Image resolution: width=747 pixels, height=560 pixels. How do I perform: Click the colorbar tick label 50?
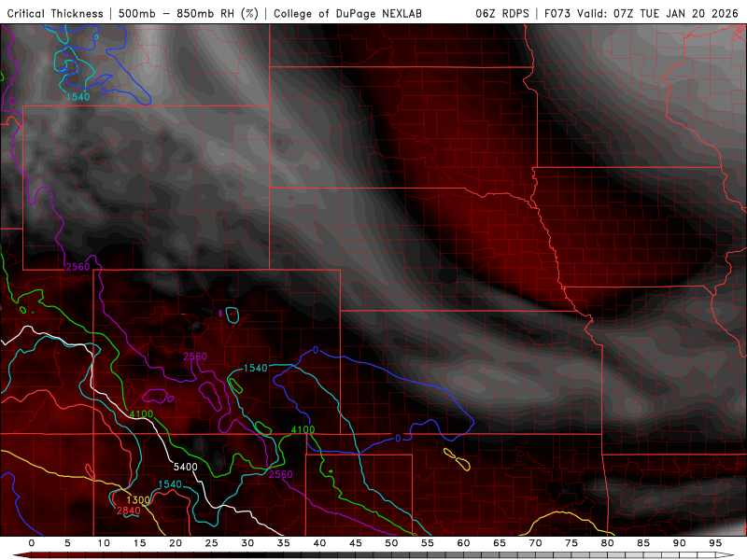391,543
